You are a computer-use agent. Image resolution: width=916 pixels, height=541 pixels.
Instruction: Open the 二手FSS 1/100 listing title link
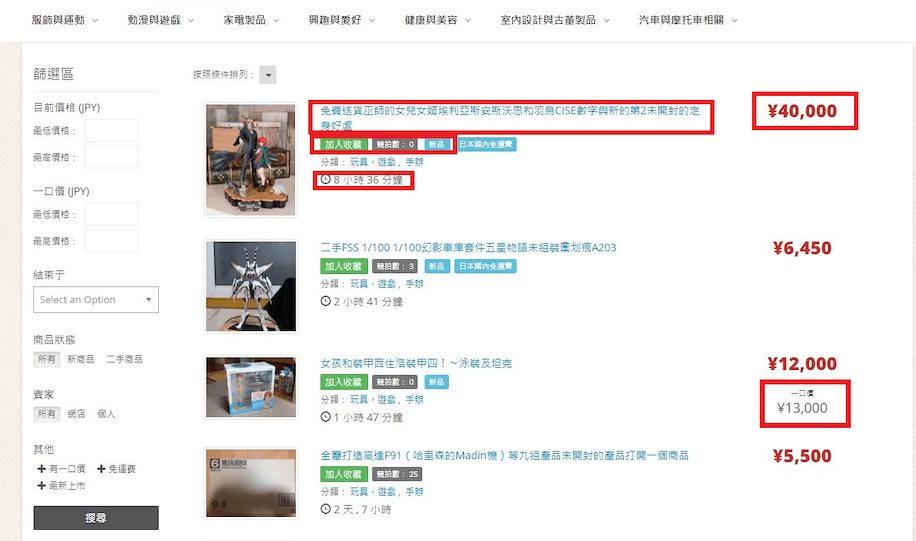tap(468, 248)
